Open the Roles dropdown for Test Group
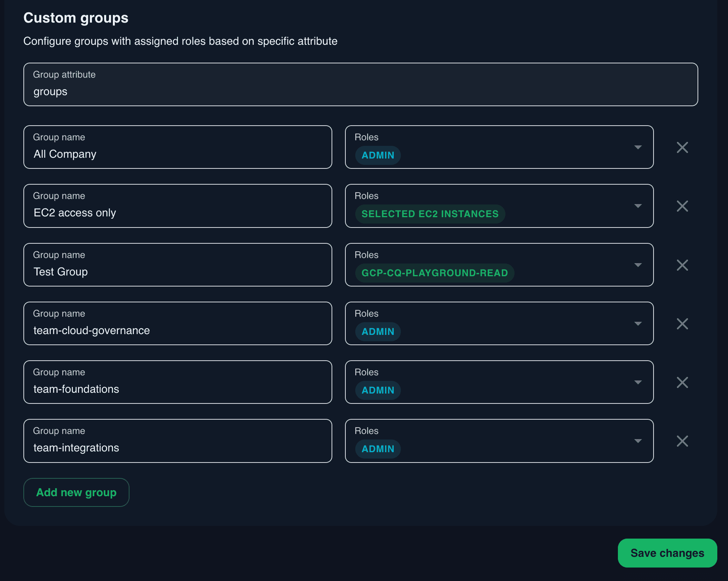Viewport: 728px width, 581px height. (638, 265)
